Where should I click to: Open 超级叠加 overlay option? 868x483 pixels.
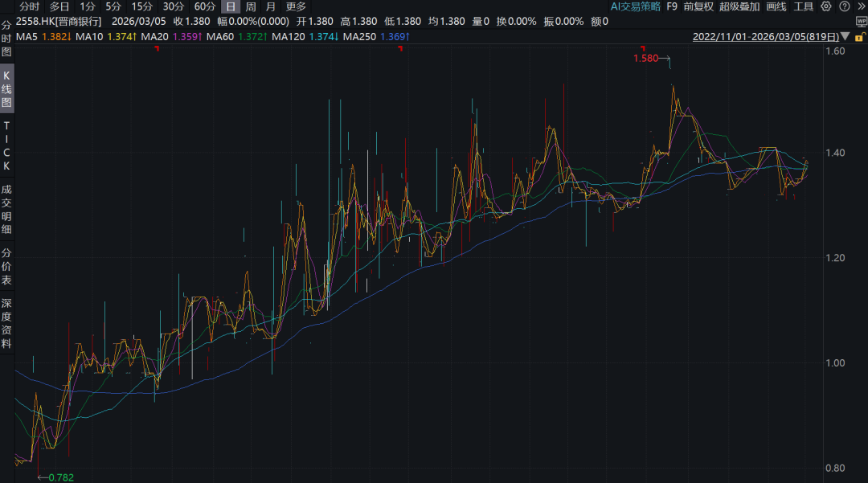(739, 6)
